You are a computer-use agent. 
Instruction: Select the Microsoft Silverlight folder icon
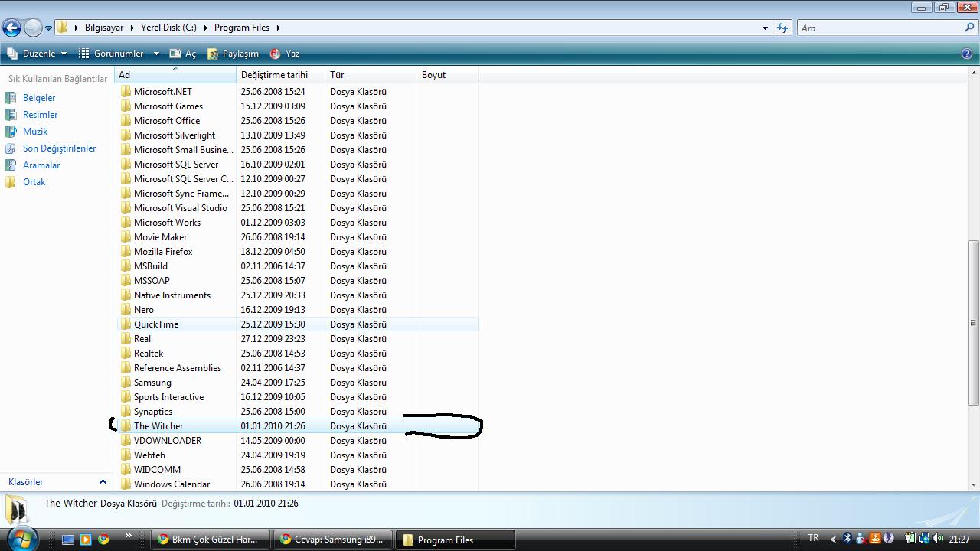click(x=126, y=135)
